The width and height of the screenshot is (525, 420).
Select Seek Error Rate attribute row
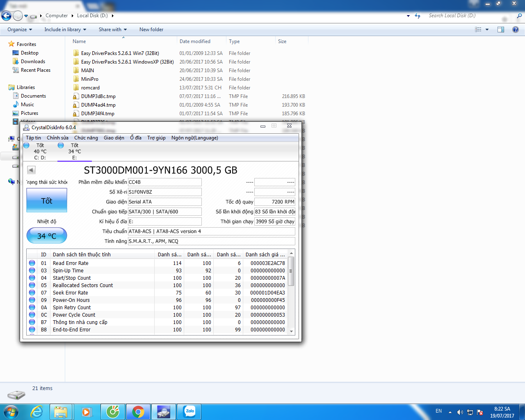click(157, 292)
